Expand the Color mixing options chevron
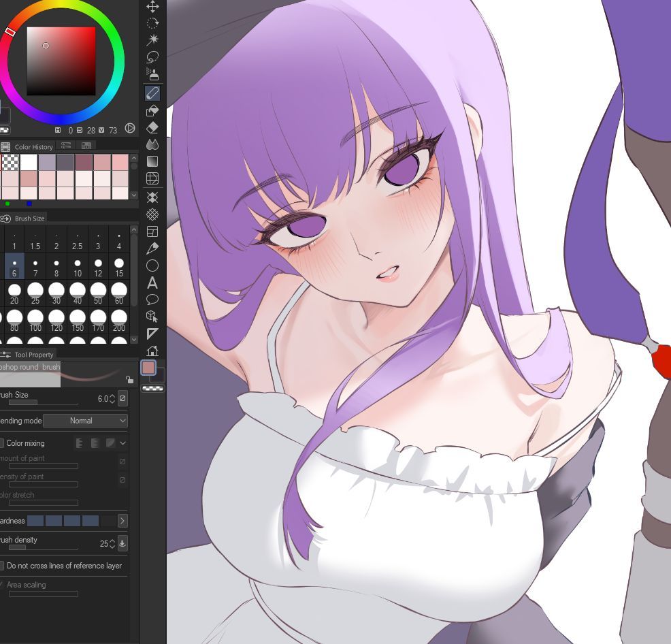This screenshot has height=644, width=671. coord(122,443)
